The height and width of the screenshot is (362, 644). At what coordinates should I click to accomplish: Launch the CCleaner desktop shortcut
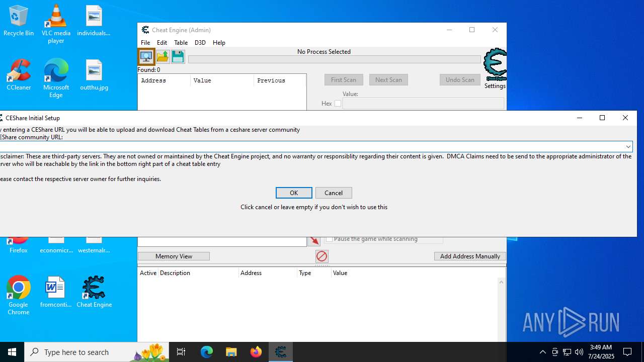[19, 75]
